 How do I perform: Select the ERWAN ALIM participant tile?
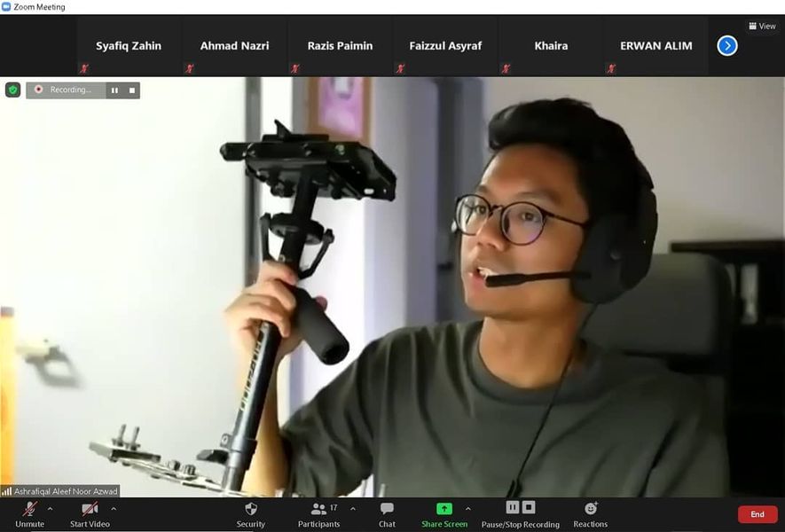655,46
